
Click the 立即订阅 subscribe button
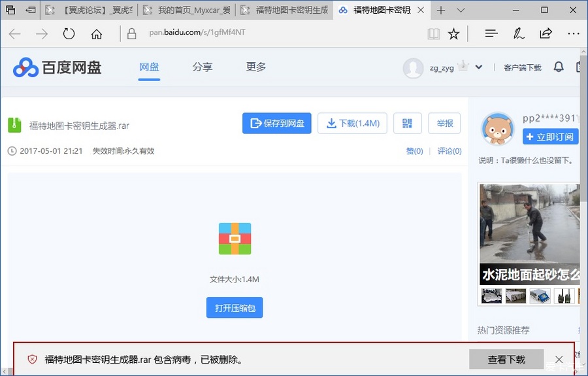550,137
